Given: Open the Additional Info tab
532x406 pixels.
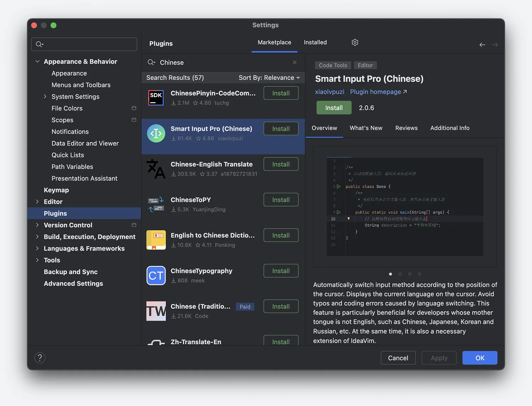Looking at the screenshot, I should [x=450, y=128].
